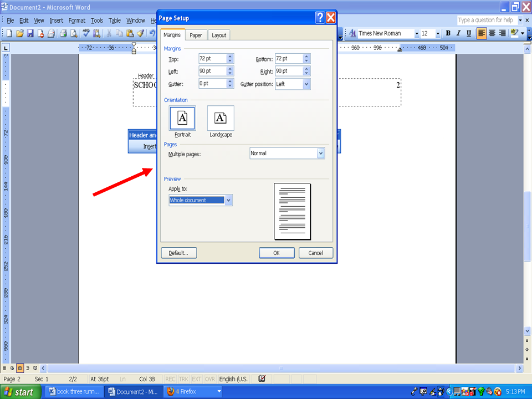Open the help question box dropdown
This screenshot has height=399, width=532.
pyautogui.click(x=520, y=21)
